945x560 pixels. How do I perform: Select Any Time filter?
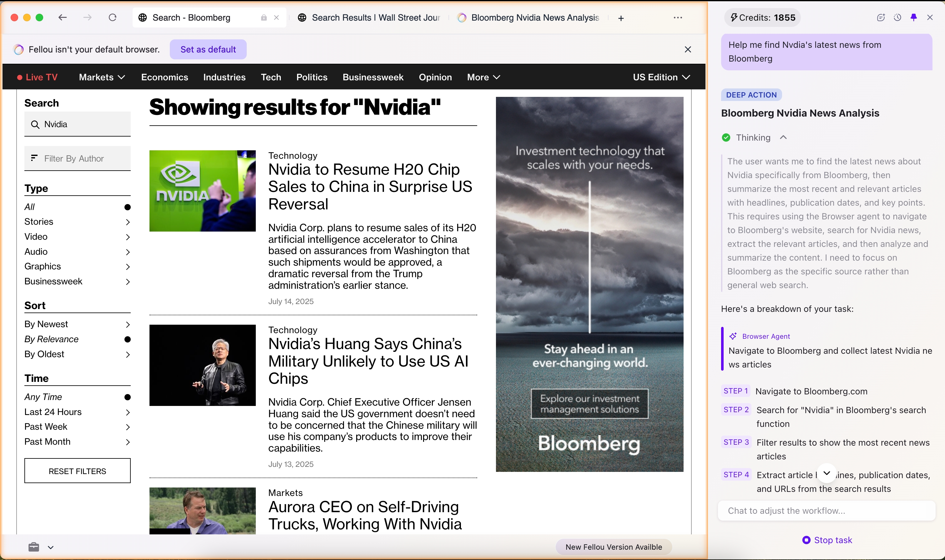point(78,397)
